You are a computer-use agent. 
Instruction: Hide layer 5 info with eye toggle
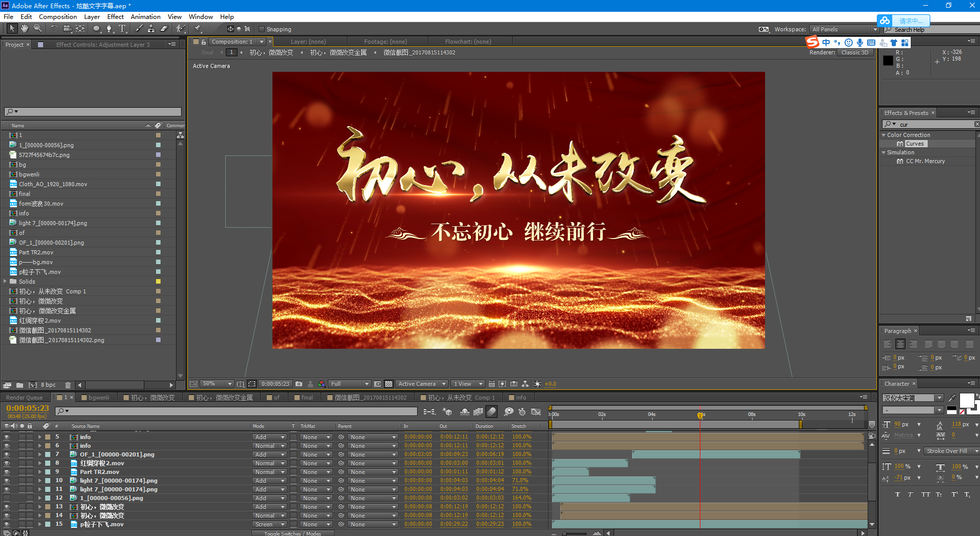click(x=7, y=437)
